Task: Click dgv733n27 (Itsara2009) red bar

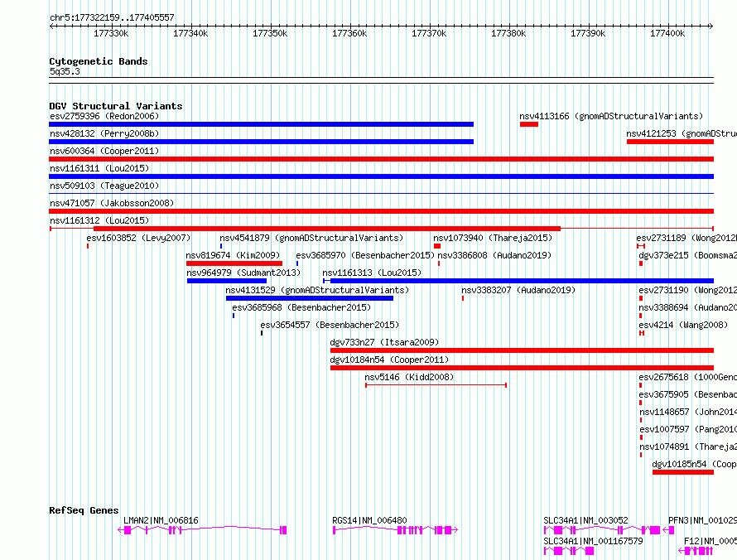Action: click(523, 350)
